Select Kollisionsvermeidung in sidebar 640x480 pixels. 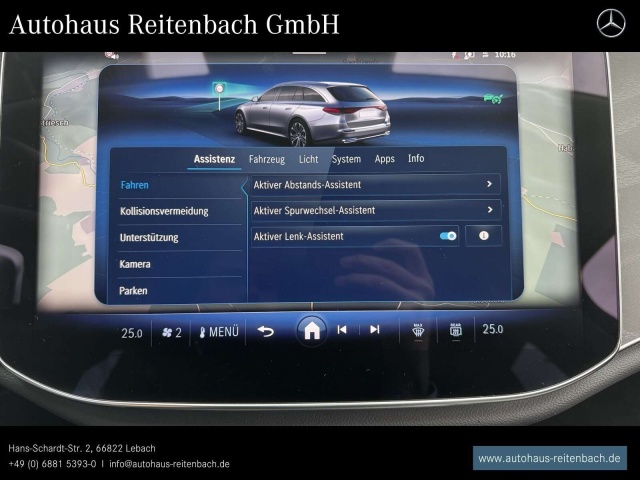164,211
